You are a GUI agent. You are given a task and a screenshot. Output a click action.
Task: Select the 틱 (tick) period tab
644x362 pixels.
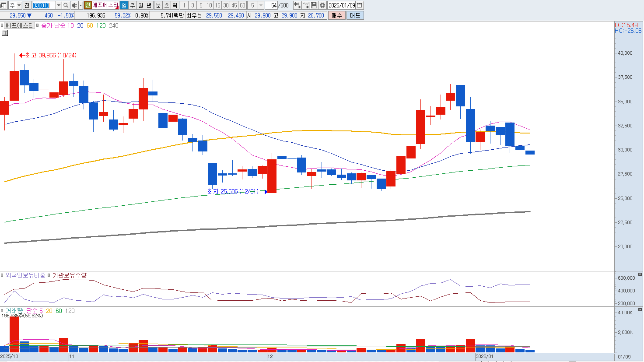click(175, 5)
